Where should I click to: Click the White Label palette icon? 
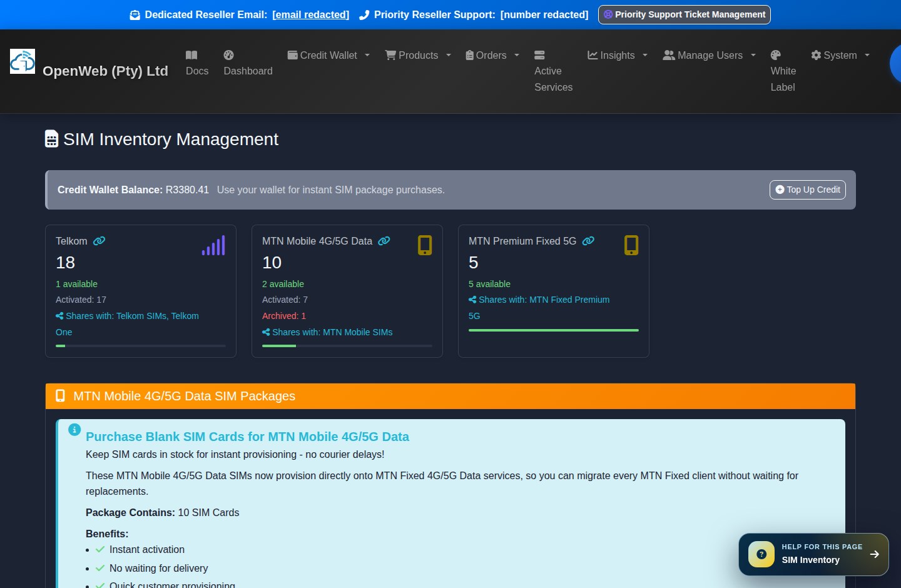coord(776,55)
